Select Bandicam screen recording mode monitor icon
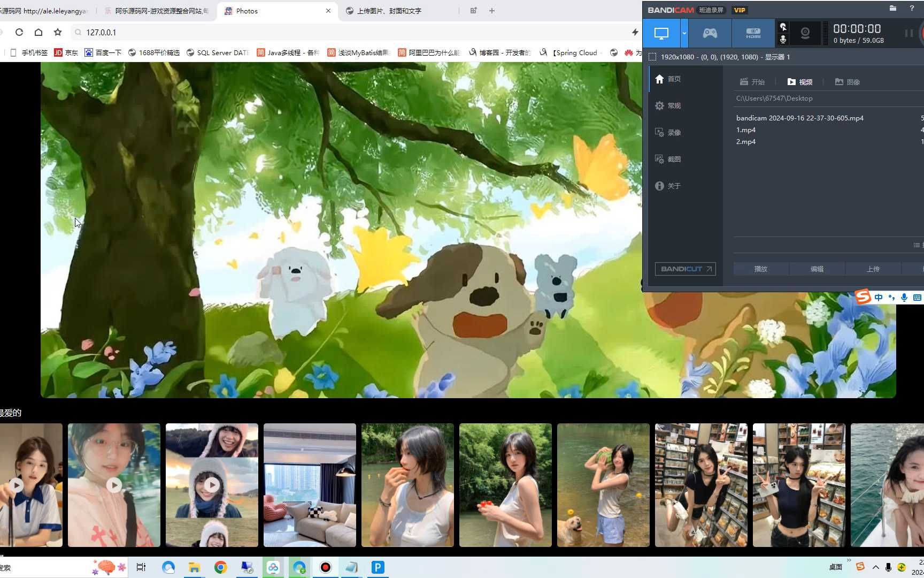924x578 pixels. pyautogui.click(x=661, y=33)
